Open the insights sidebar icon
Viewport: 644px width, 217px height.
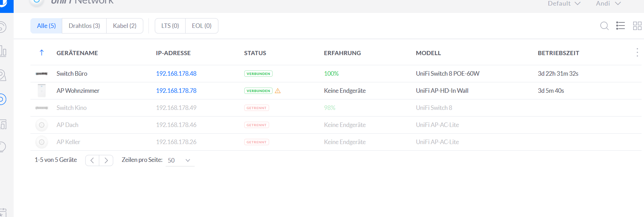coord(3,147)
